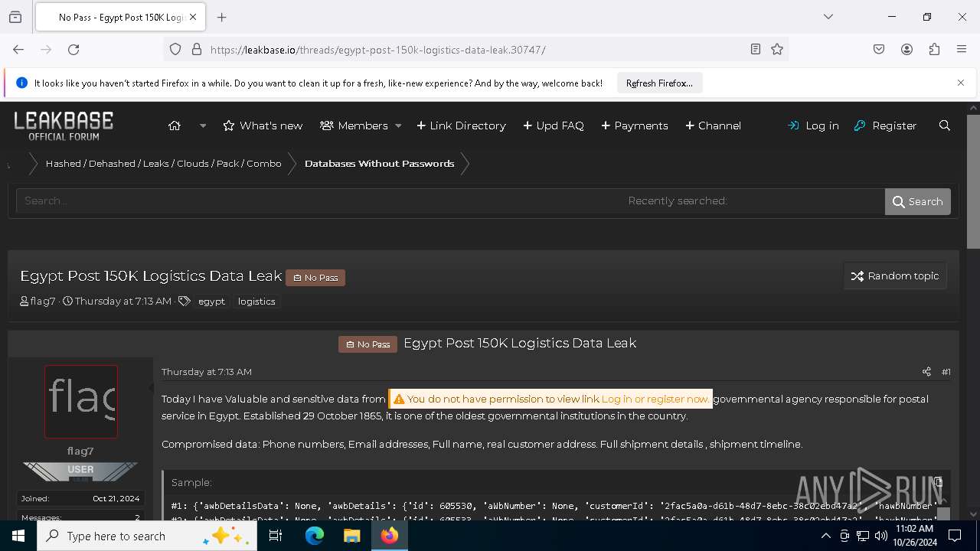
Task: Toggle reader view icon in address bar
Action: 756,49
